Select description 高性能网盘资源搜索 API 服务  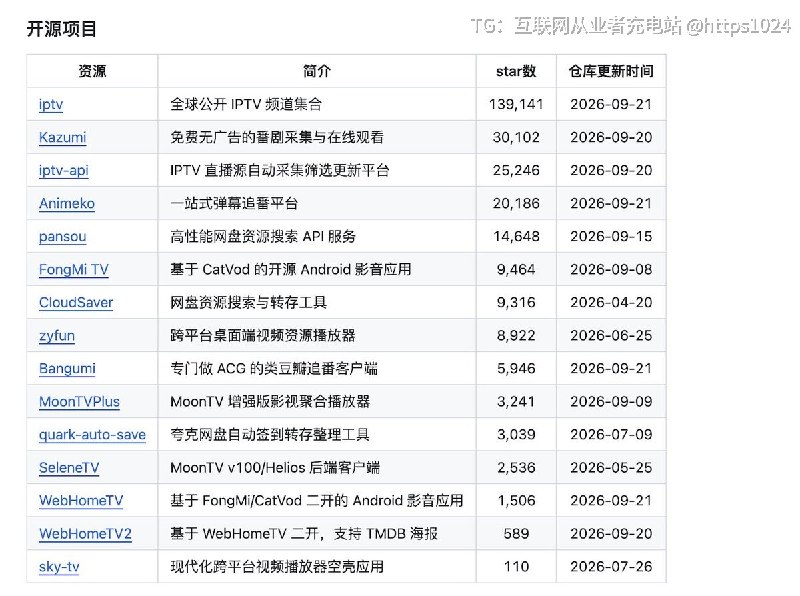[263, 237]
